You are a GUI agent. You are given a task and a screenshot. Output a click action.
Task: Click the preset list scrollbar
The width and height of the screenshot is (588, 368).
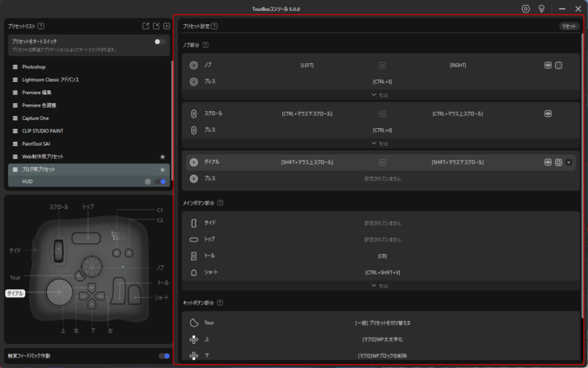172,120
